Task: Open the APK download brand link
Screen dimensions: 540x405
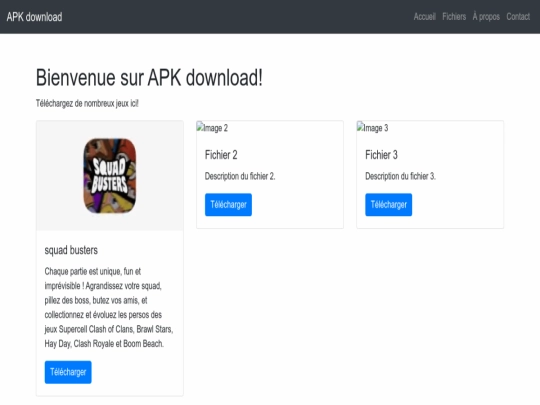Action: 34,17
